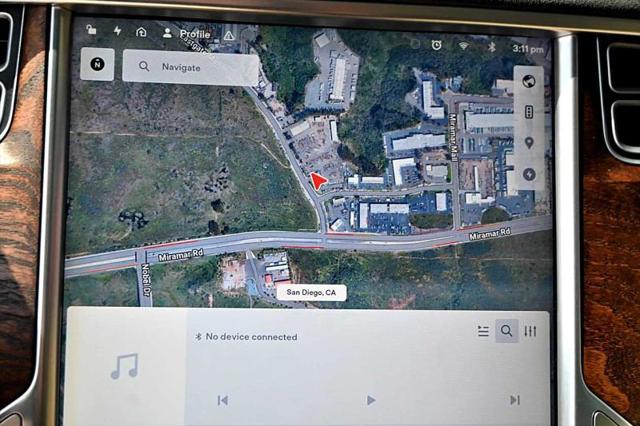Viewport: 640px width, 426px height.
Task: Tap the magnifier in the Navigate box
Action: coord(144,66)
